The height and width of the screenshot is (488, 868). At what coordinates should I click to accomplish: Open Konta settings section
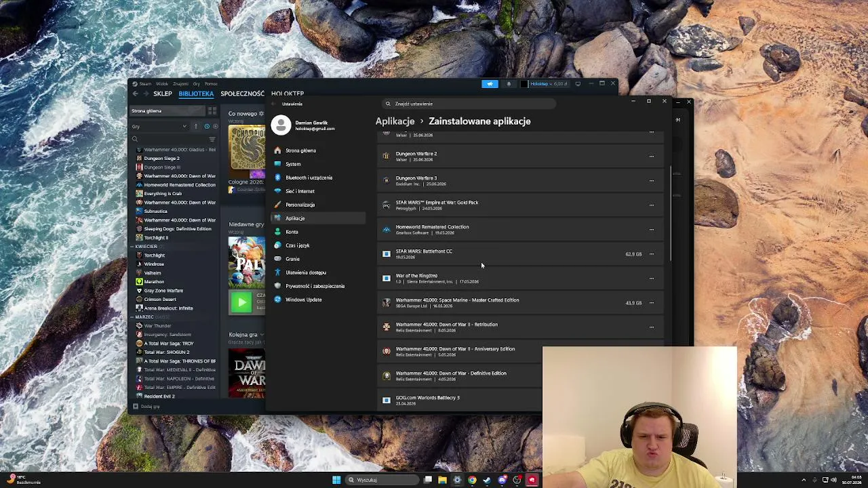coord(319,232)
